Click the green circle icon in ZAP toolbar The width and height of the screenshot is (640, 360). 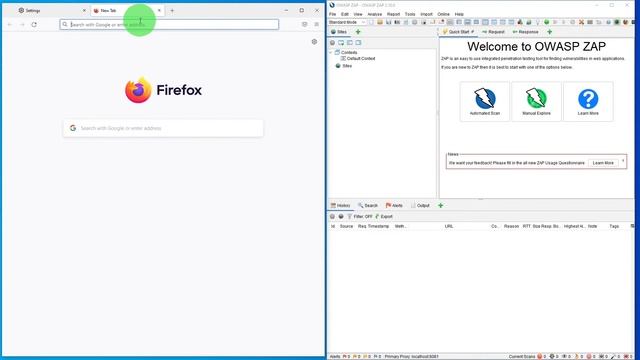pos(546,22)
